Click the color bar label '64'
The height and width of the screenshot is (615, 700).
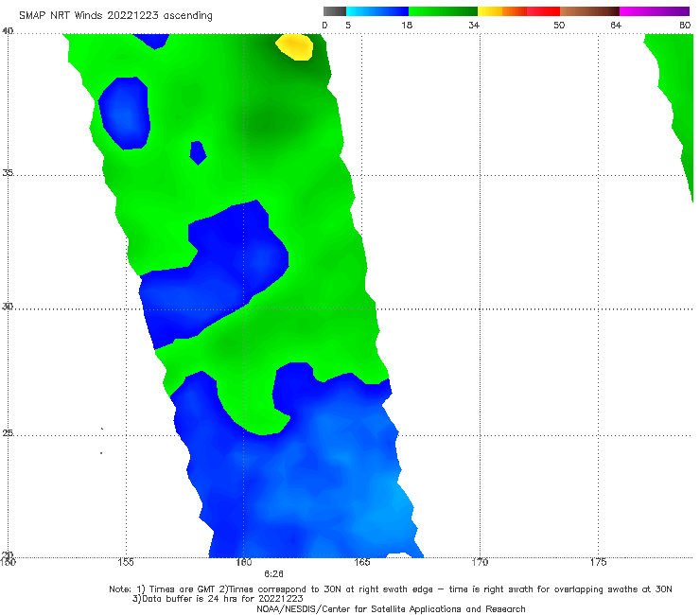(x=616, y=26)
